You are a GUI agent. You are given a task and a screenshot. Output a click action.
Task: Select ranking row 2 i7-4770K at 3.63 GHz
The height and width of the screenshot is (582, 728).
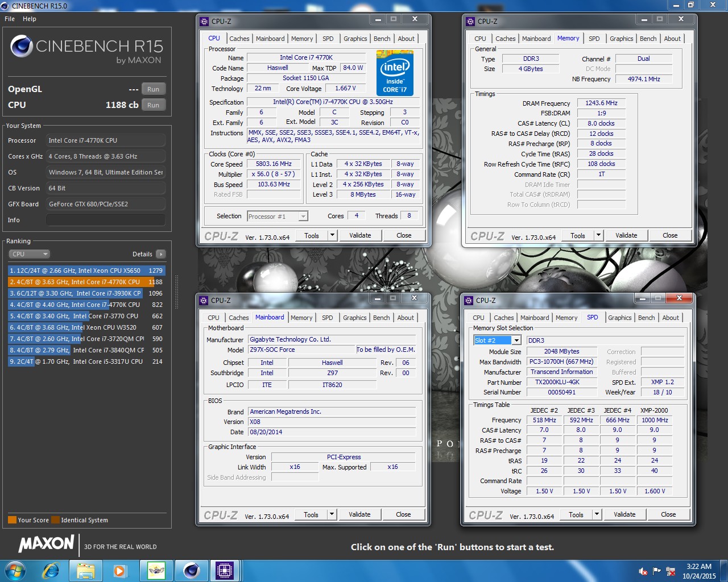click(x=86, y=282)
